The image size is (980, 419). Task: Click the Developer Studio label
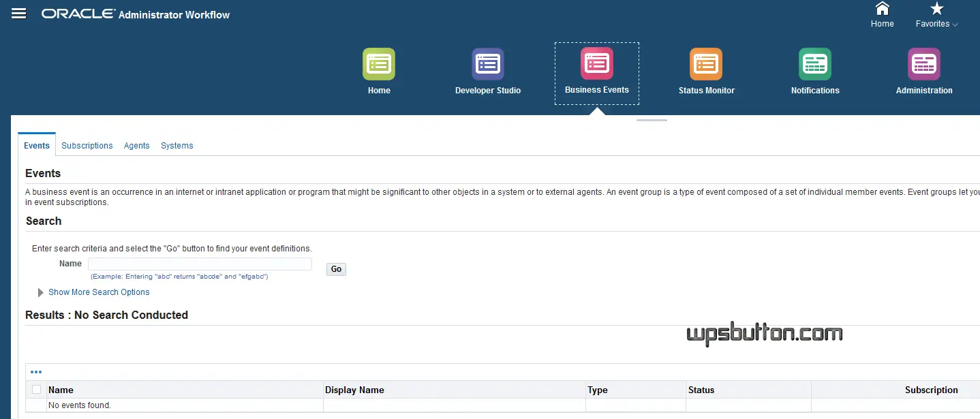pos(488,91)
